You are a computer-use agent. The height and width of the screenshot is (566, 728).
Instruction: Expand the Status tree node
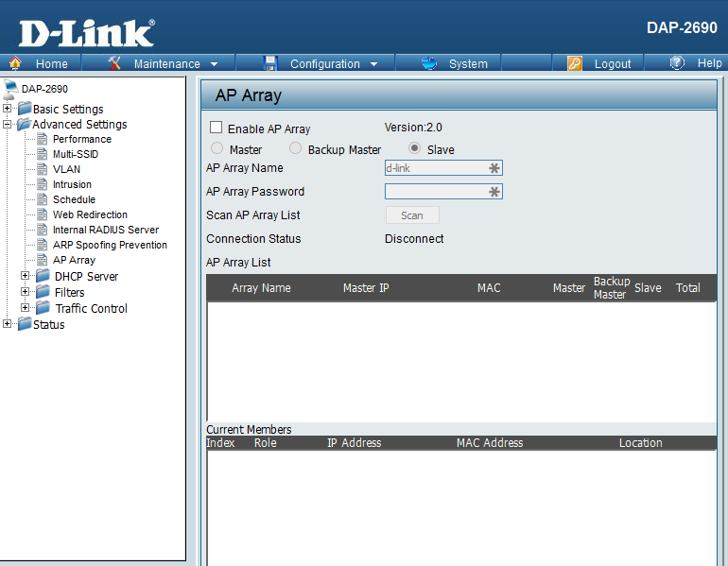[x=7, y=324]
